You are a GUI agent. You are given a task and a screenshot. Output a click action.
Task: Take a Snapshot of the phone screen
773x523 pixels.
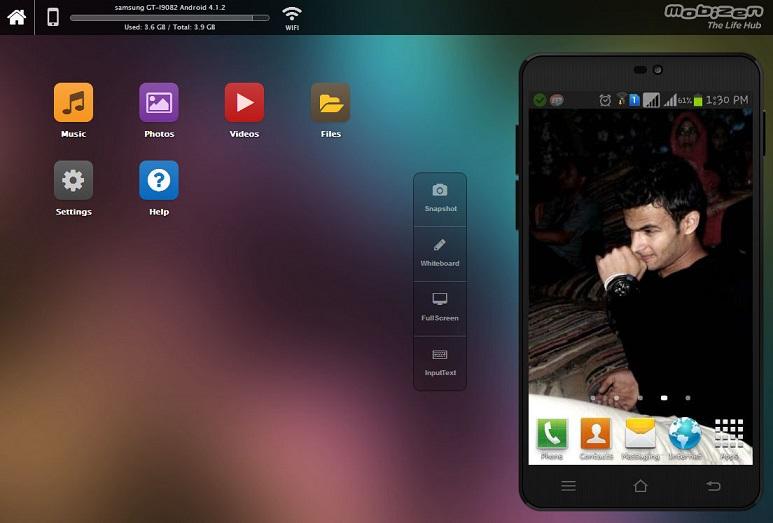click(440, 197)
